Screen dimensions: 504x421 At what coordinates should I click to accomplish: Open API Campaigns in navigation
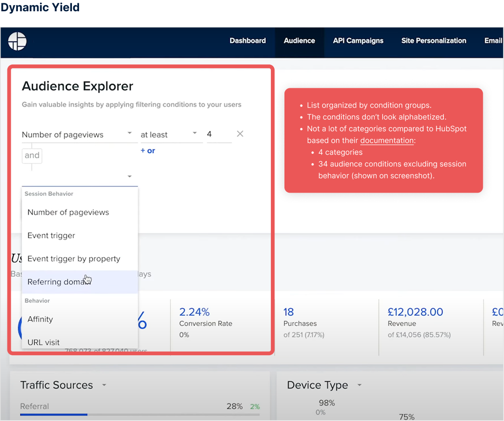point(358,41)
